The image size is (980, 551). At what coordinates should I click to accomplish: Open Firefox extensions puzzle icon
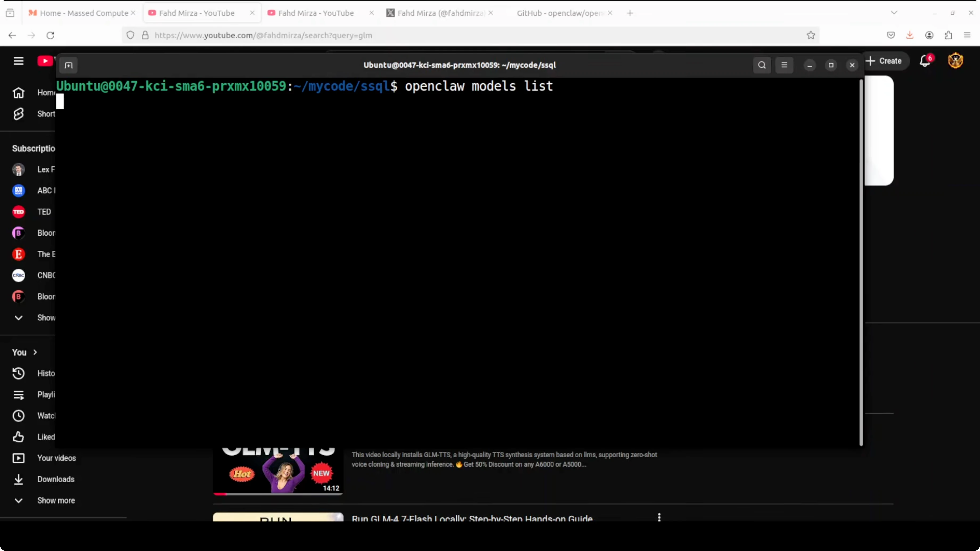948,35
